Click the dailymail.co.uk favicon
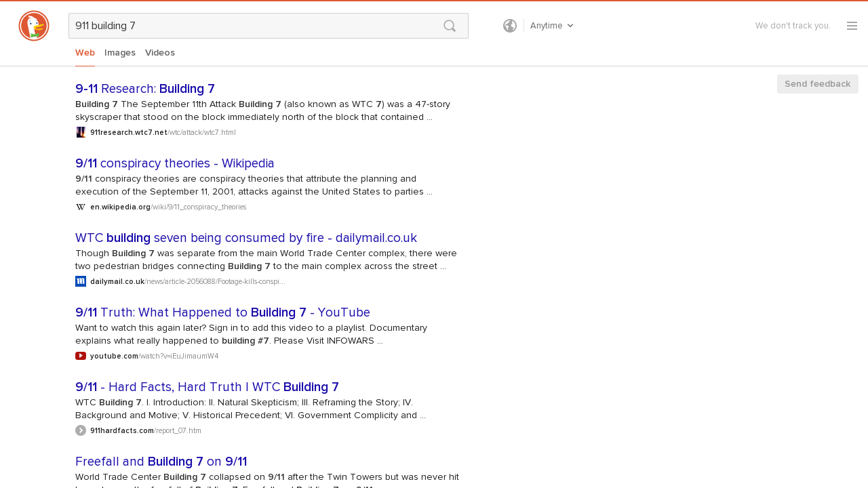The width and height of the screenshot is (868, 488). point(81,281)
